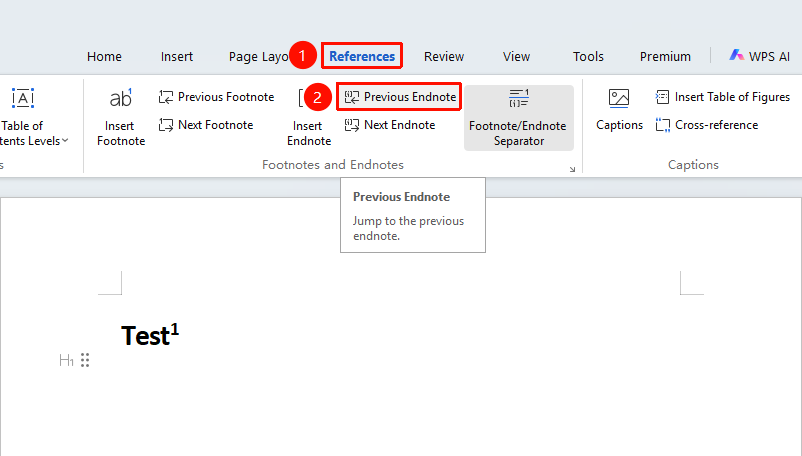Open the Premium tab
Screen dimensions: 802x456
[x=665, y=56]
